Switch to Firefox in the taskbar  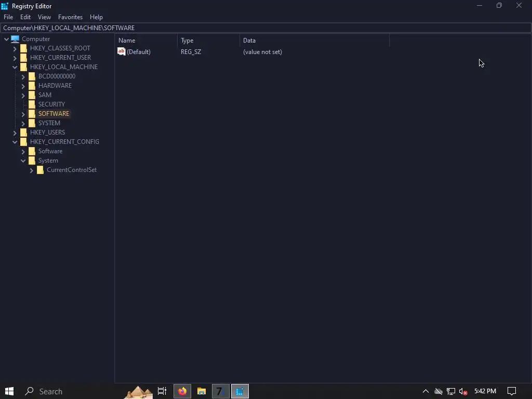pyautogui.click(x=182, y=391)
